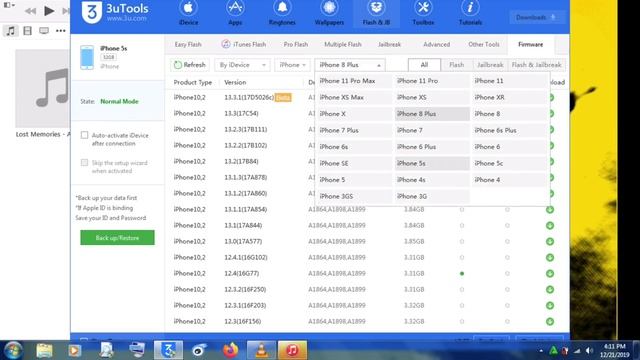This screenshot has height=360, width=640.
Task: Collapse the iPhone 8 Plus model dropdown
Action: pos(350,65)
